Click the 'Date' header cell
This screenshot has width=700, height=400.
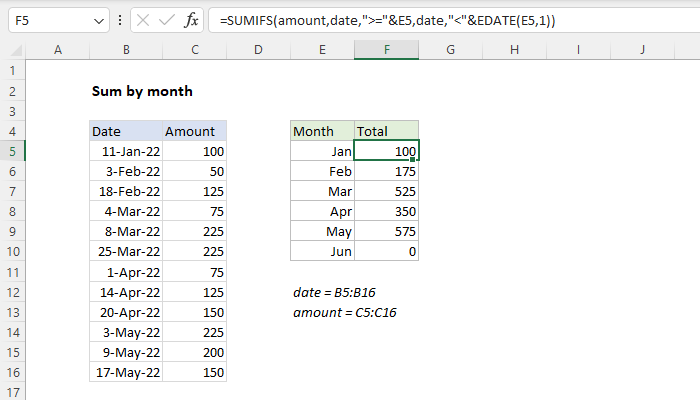[126, 131]
